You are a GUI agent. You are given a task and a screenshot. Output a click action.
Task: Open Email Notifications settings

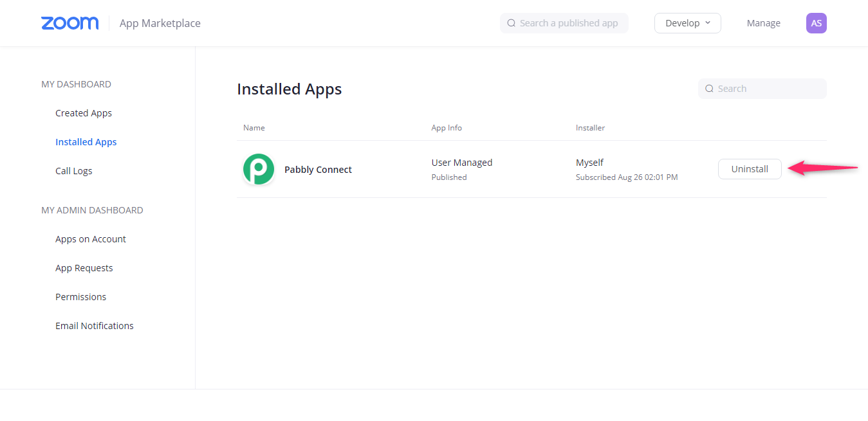pos(95,326)
